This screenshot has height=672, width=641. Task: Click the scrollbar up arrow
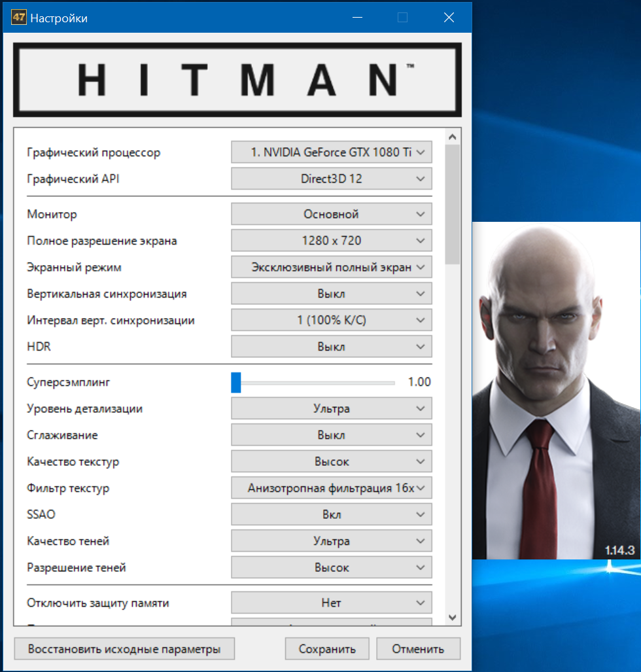pyautogui.click(x=453, y=137)
